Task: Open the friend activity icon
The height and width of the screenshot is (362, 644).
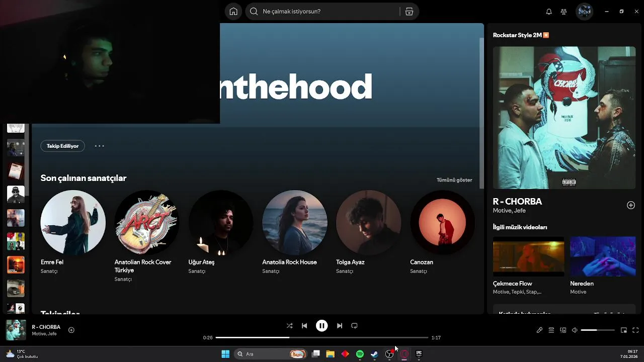Action: click(x=563, y=12)
